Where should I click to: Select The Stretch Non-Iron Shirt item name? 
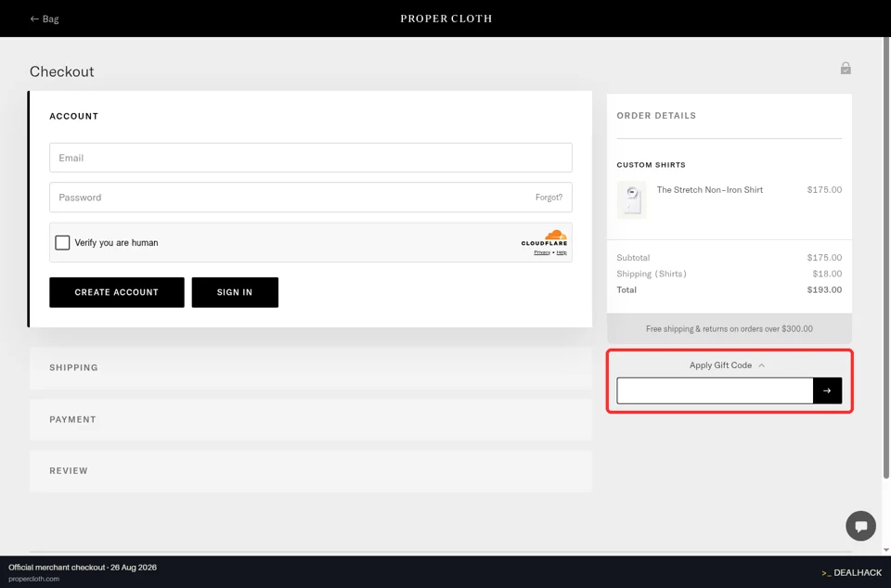[x=710, y=190]
